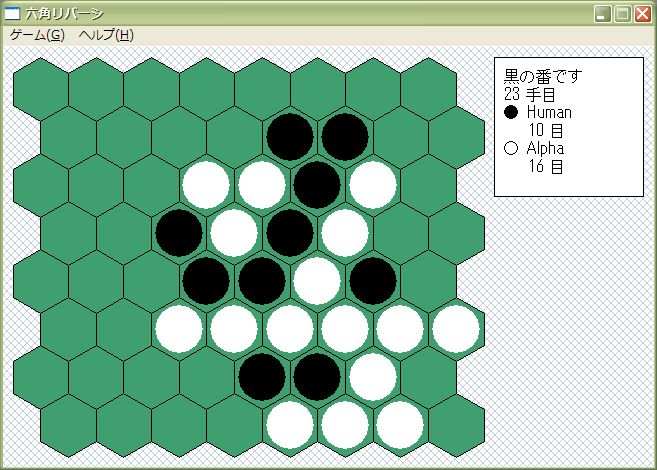Screen dimensions: 657x470
Task: Click the rightmost white stone in third row
Action: coord(373,185)
